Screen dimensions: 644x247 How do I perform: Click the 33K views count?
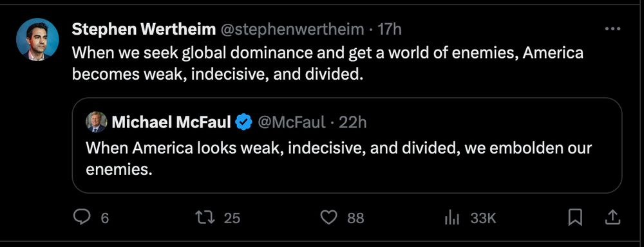[x=484, y=218]
